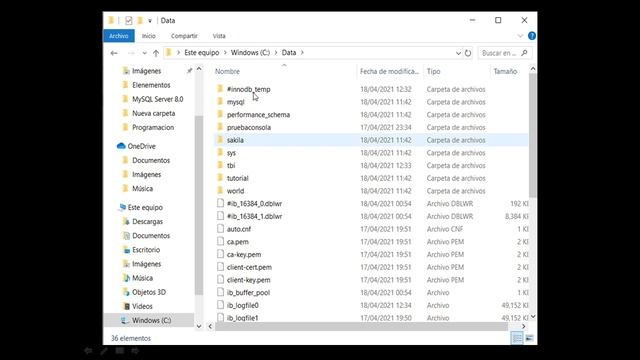Open the Vista ribbon tab
This screenshot has width=640, height=360.
click(219, 36)
